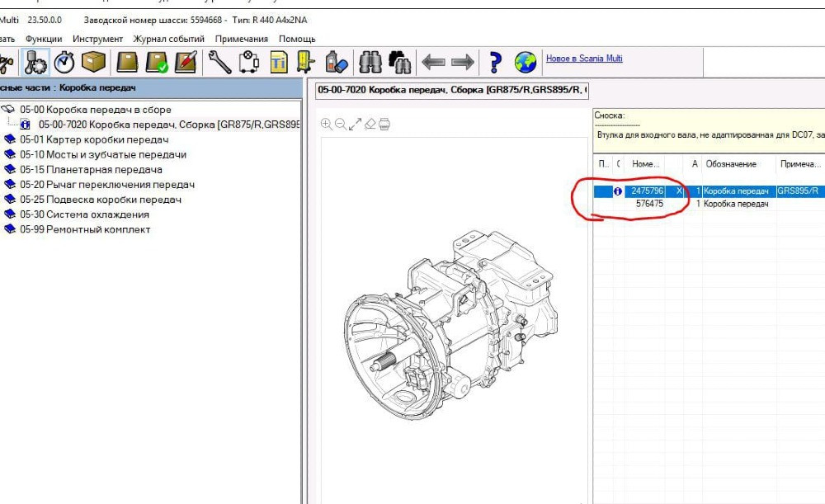
Task: Open the Функции menu
Action: (44, 39)
